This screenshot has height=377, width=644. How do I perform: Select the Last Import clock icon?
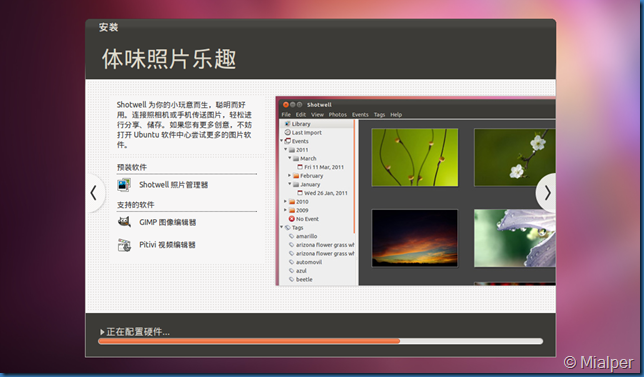pyautogui.click(x=288, y=133)
